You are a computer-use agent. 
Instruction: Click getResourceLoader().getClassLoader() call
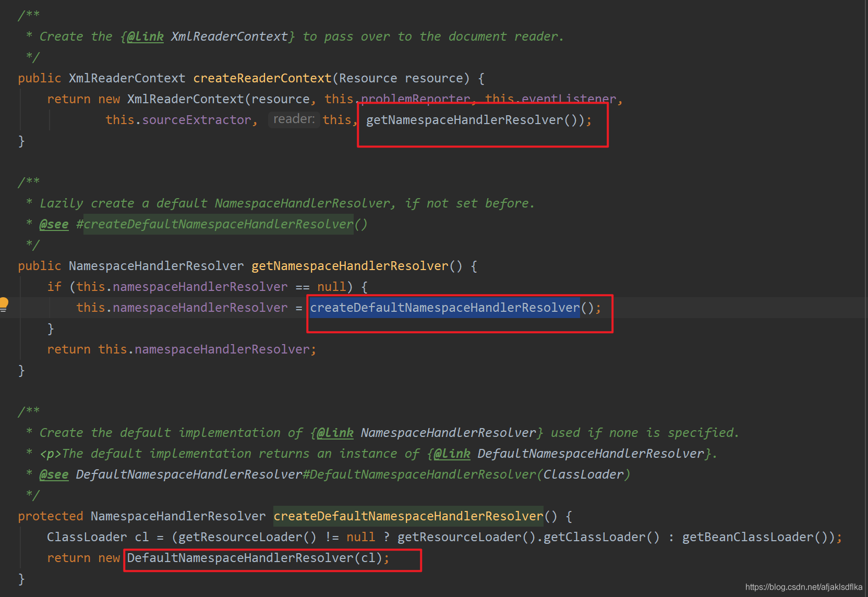(528, 537)
